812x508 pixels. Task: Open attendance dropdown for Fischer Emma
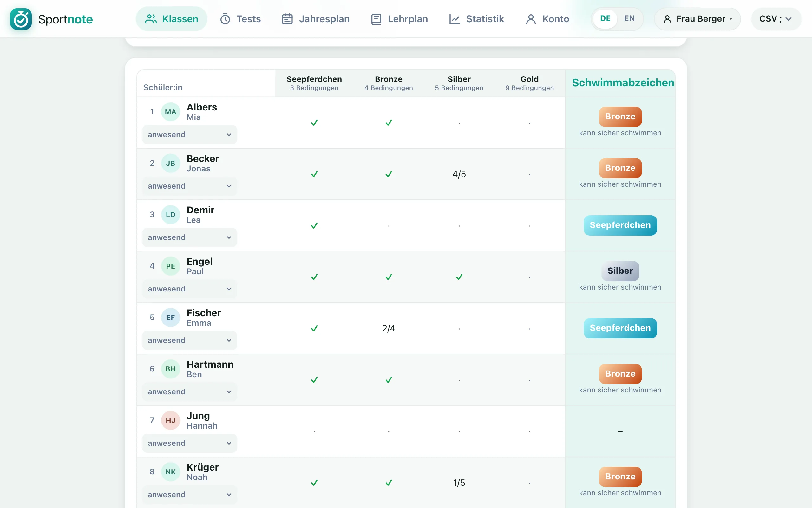click(x=190, y=340)
